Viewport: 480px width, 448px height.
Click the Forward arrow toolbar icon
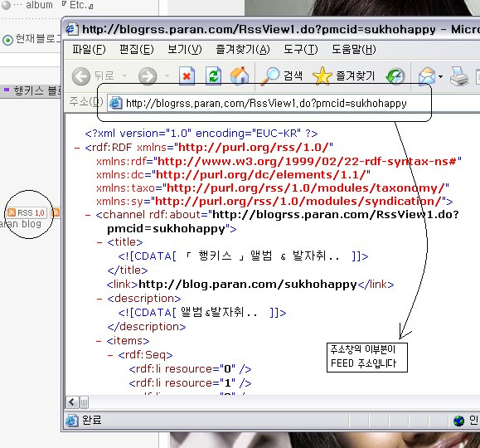point(148,75)
